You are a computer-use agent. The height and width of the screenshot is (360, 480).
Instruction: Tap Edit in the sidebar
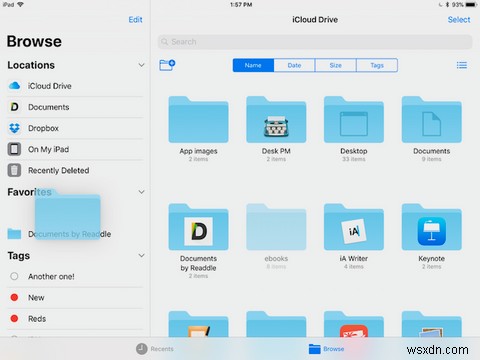(136, 20)
